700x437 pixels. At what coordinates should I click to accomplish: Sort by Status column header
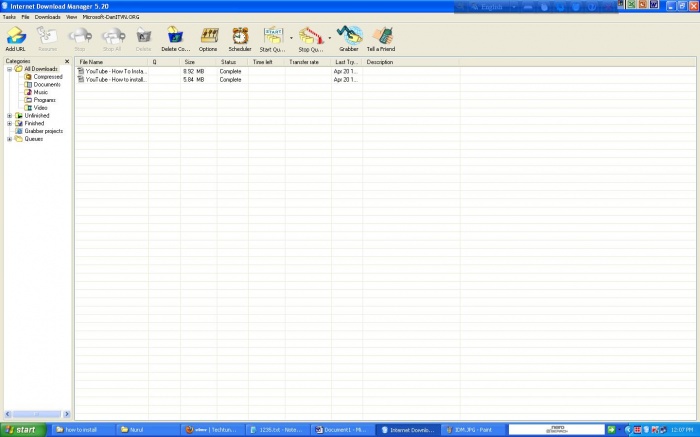(x=232, y=62)
